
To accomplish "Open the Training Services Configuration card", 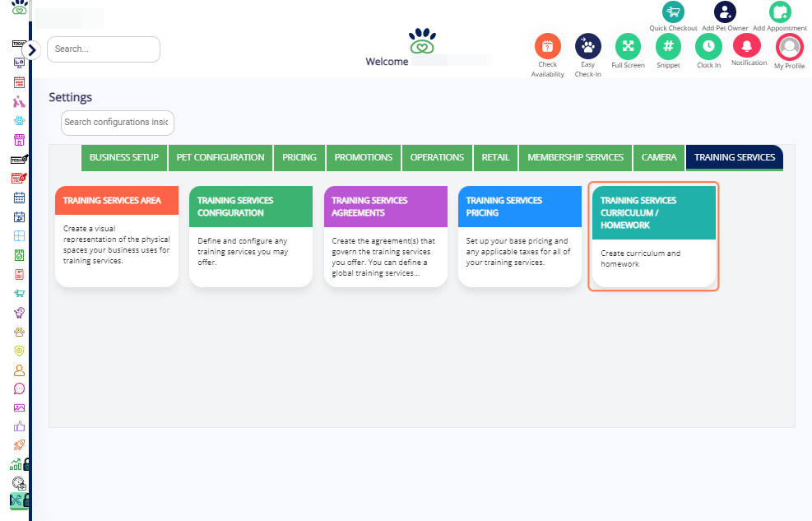I will click(251, 236).
